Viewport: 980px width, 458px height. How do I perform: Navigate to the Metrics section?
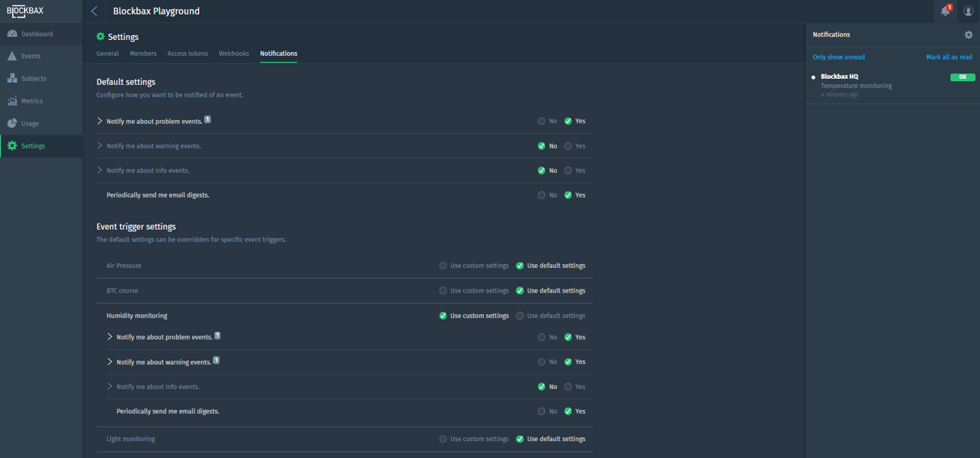click(x=30, y=100)
